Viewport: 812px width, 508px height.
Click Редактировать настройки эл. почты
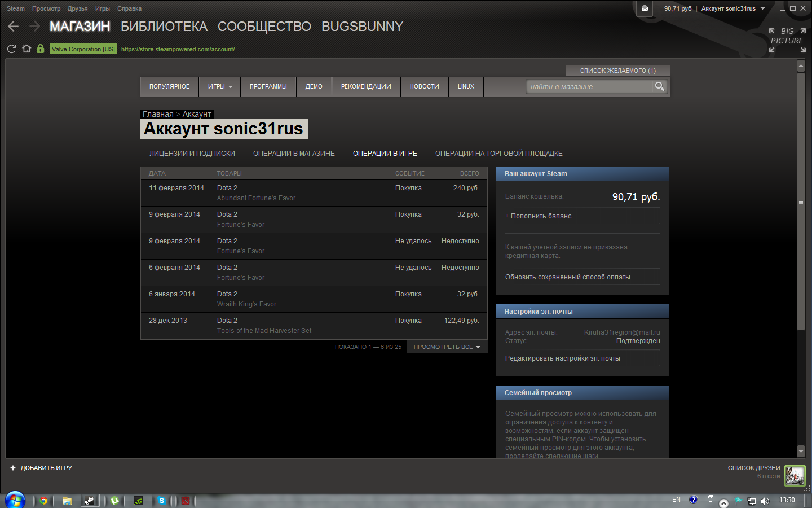point(582,358)
